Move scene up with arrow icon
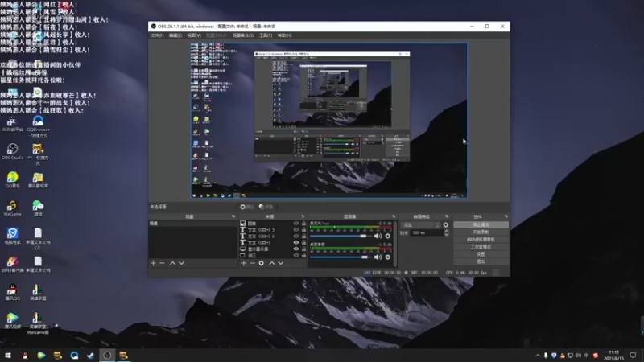Image resolution: width=644 pixels, height=362 pixels. [x=172, y=263]
